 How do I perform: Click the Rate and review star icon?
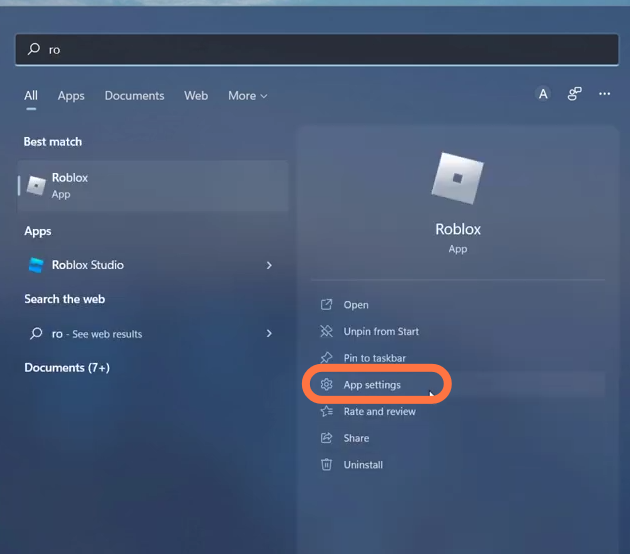tap(326, 411)
